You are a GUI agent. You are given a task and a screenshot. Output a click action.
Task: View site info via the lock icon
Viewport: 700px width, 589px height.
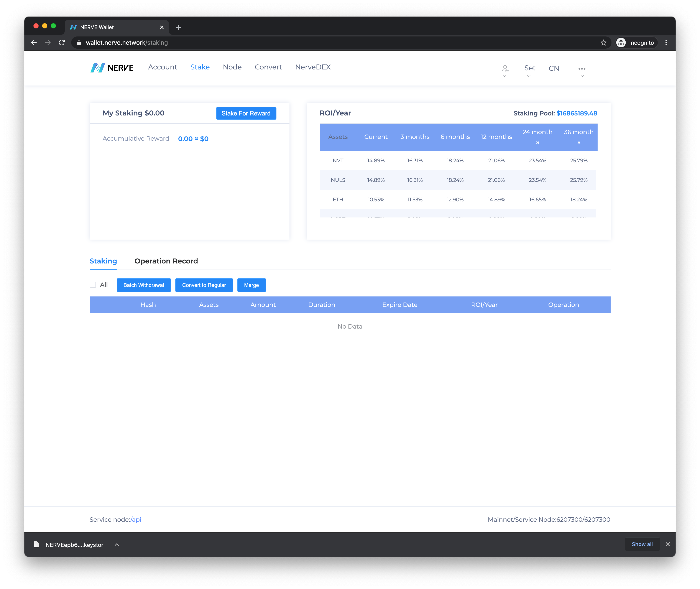[79, 42]
